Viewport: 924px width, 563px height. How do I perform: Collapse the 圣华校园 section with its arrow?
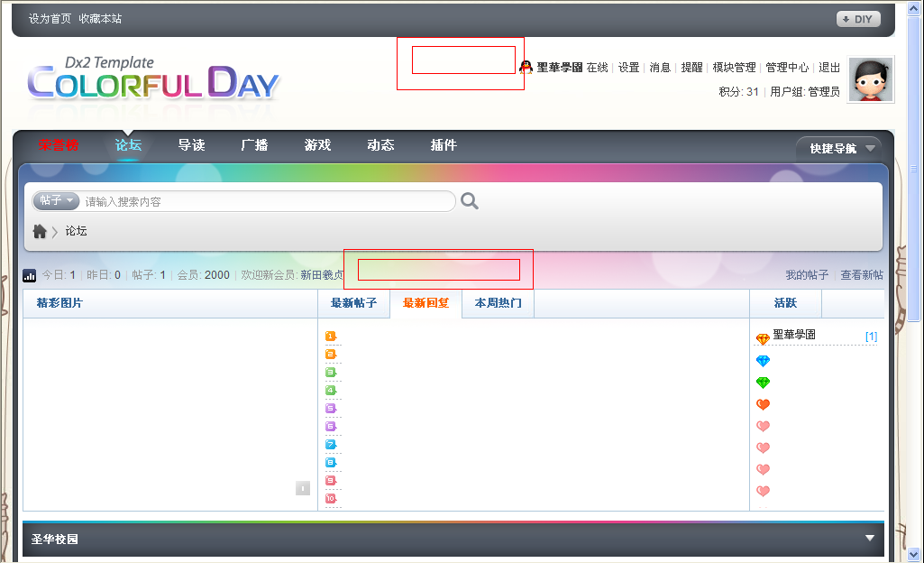pos(868,538)
